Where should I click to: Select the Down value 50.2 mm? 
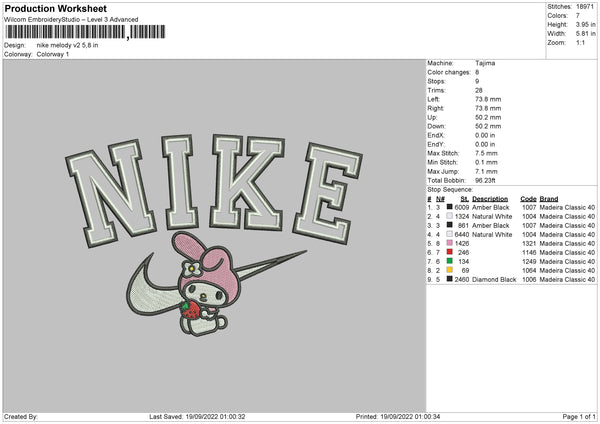click(488, 126)
